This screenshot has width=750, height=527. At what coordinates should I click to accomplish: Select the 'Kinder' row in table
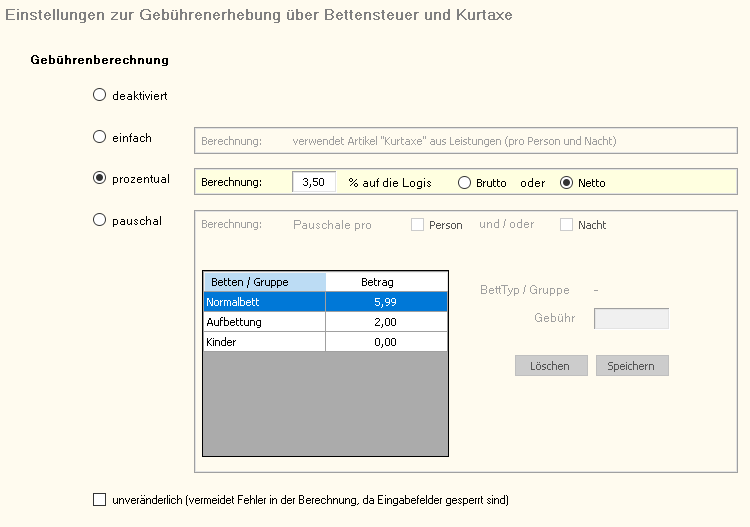click(x=264, y=342)
